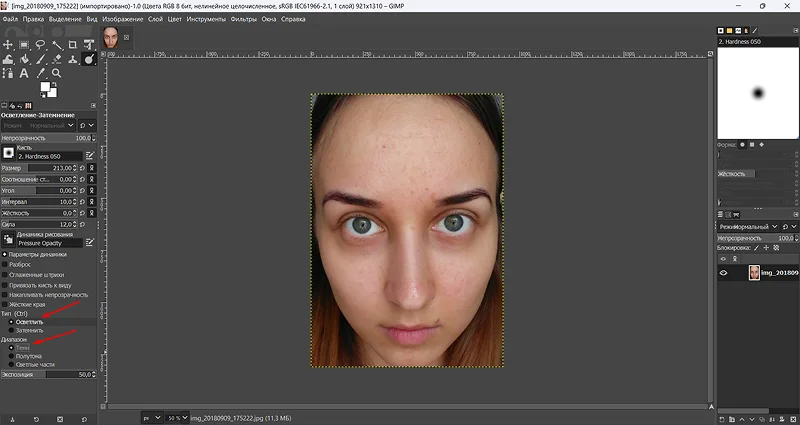Open the layer Режим Нормальный dropdown
The width and height of the screenshot is (800, 425).
pyautogui.click(x=748, y=227)
